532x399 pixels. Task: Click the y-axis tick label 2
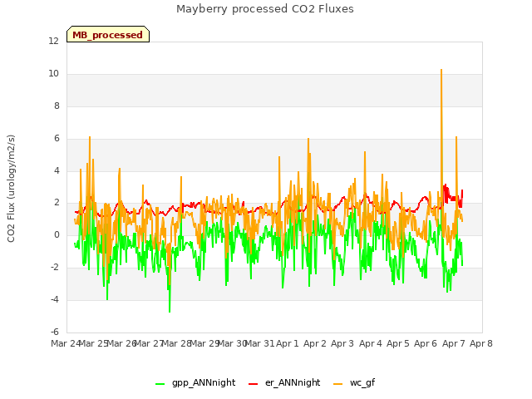57,203
